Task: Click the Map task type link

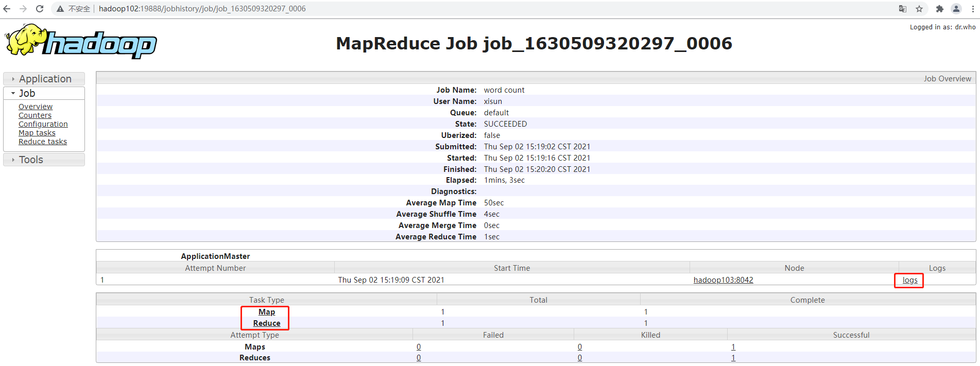Action: 266,312
